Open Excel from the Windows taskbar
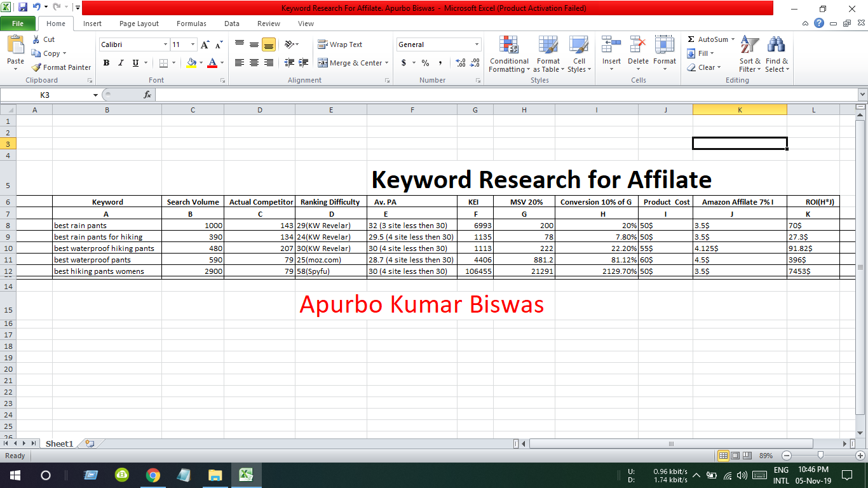This screenshot has width=868, height=488. click(x=246, y=475)
